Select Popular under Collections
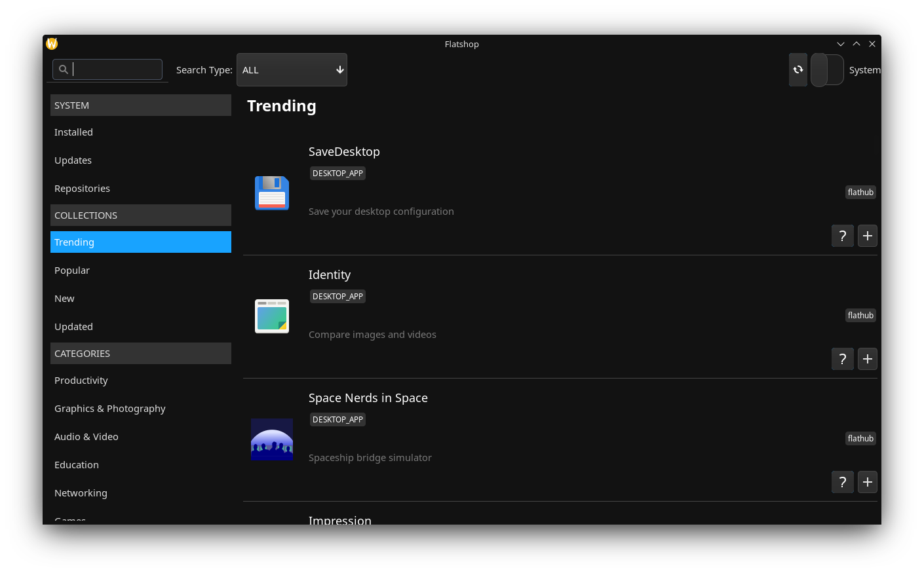Screen dimensions: 924x575 tap(72, 270)
